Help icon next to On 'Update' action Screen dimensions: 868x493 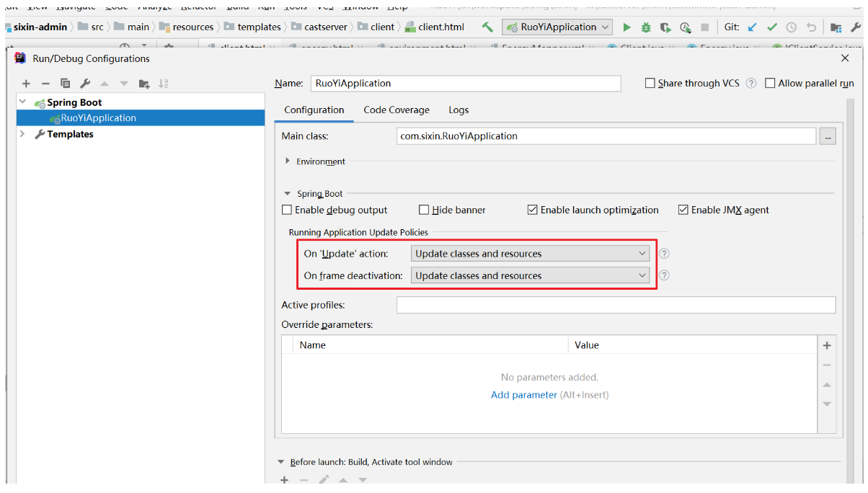(665, 254)
